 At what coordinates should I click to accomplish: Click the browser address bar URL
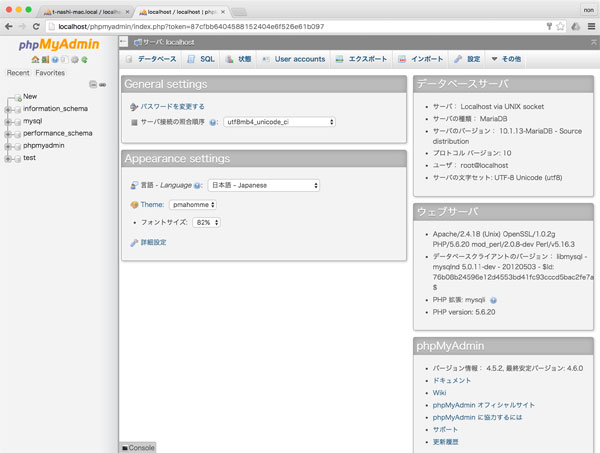click(191, 26)
